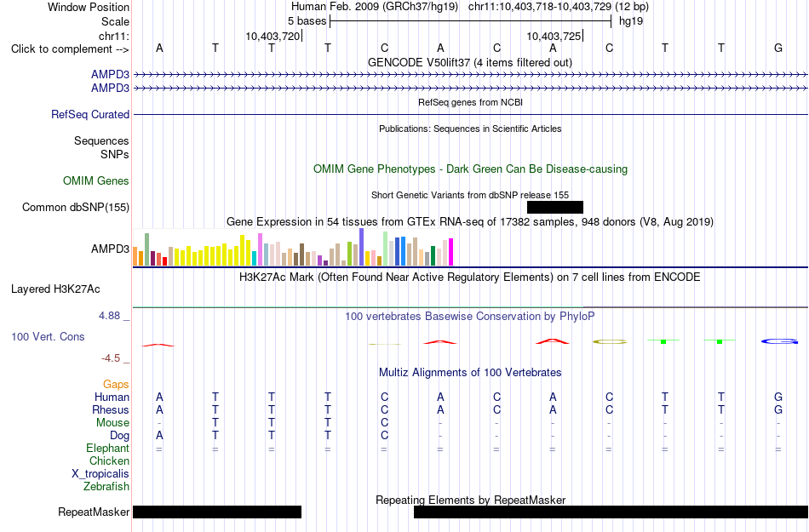Click base A in the Dog alignment row
The height and width of the screenshot is (532, 809).
tap(159, 436)
